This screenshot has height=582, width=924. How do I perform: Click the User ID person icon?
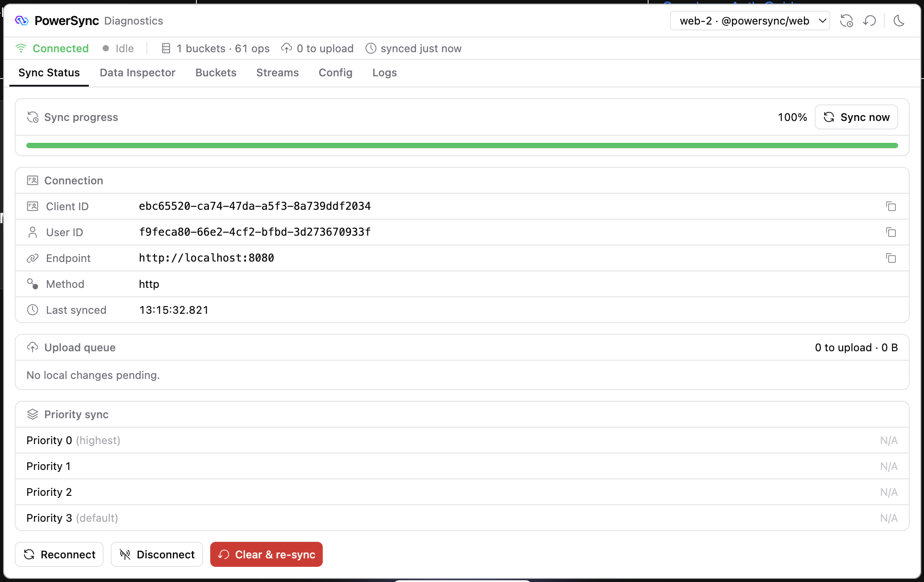(33, 232)
